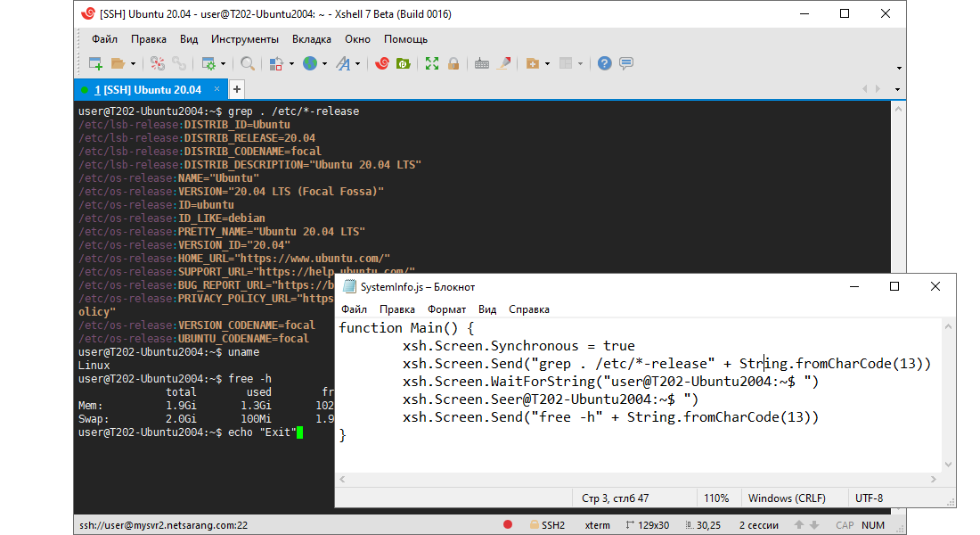Image resolution: width=980 pixels, height=535 pixels.
Task: Click the Highlight marker pen icon
Action: coord(503,63)
